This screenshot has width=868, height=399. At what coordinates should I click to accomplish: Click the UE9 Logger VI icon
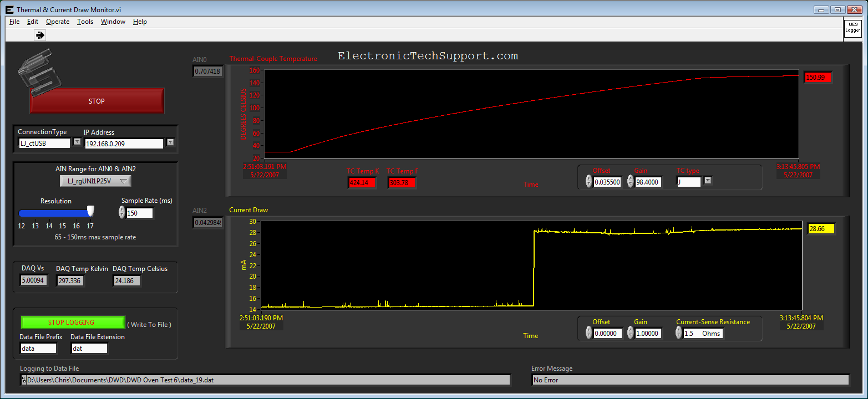pyautogui.click(x=852, y=28)
